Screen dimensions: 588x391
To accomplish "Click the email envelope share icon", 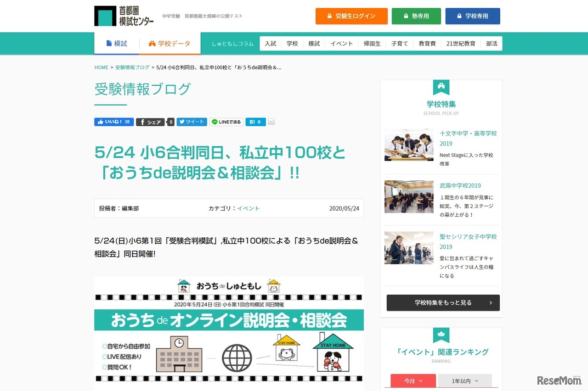I will tap(271, 122).
